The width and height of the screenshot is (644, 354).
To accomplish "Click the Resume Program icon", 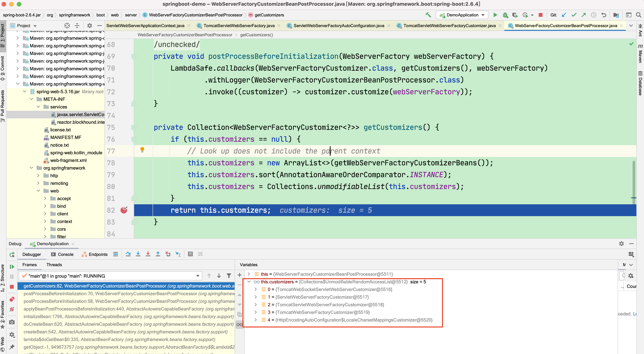I will 12,267.
